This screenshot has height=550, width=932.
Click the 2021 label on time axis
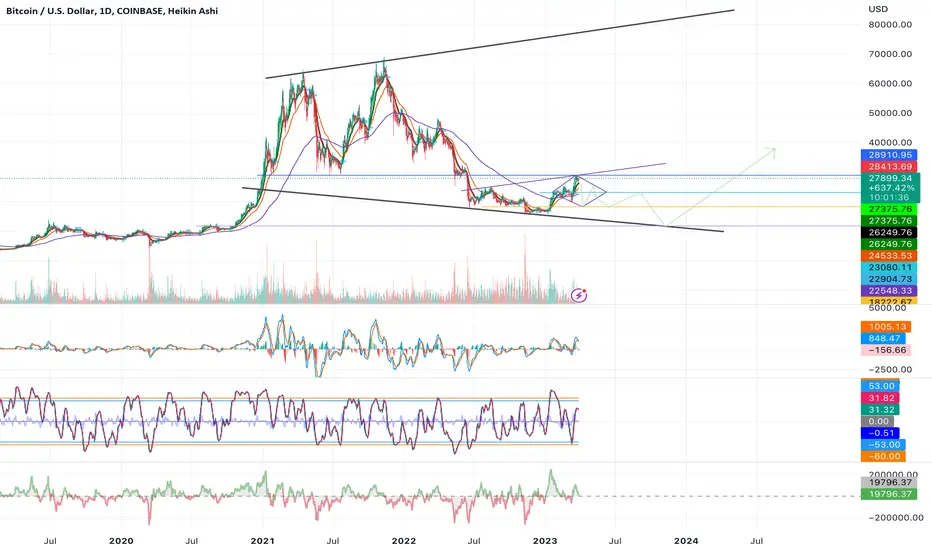[262, 540]
